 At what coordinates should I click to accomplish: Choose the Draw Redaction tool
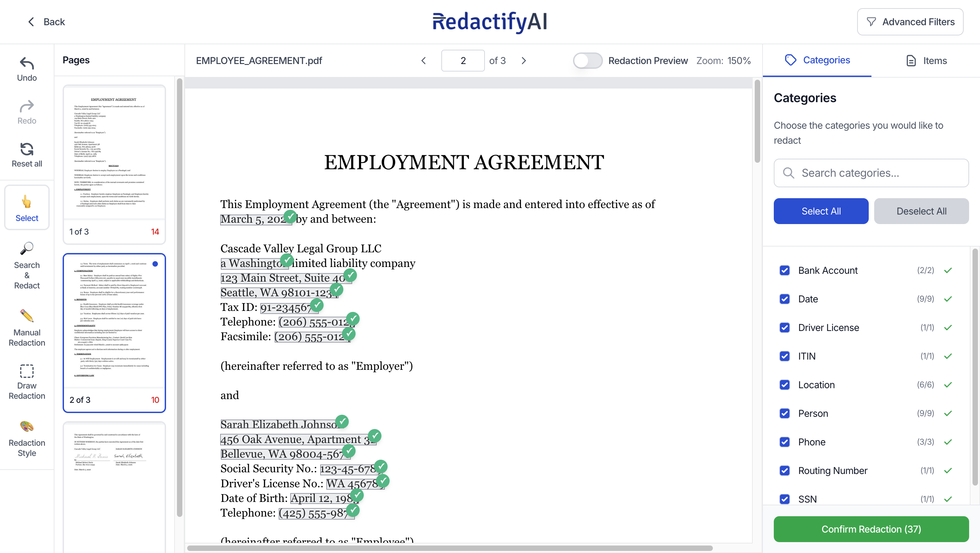(x=27, y=381)
